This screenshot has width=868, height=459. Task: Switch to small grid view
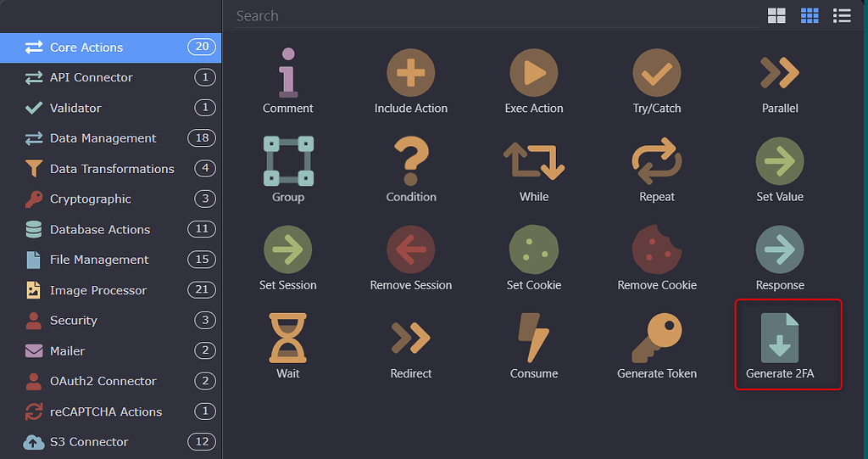click(810, 15)
